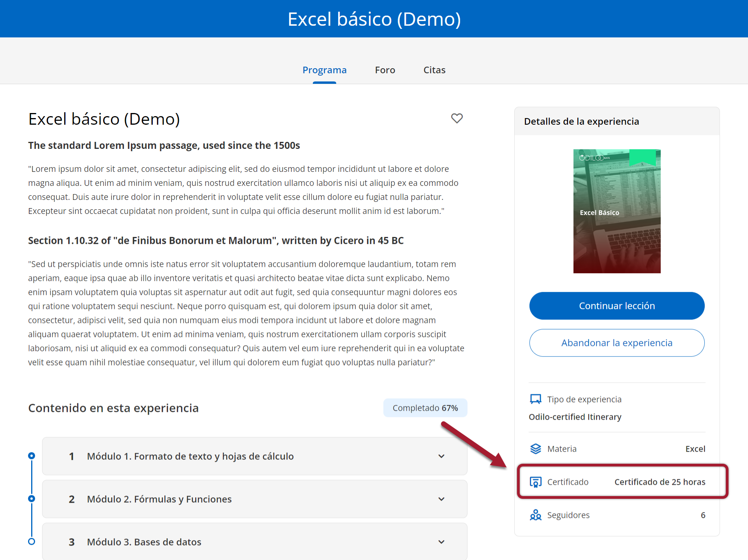Click the Completado 67% progress badge

pyautogui.click(x=425, y=408)
